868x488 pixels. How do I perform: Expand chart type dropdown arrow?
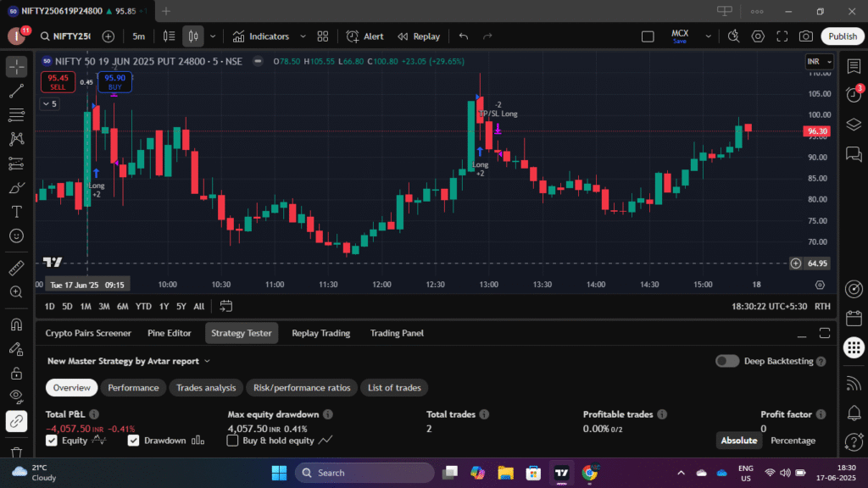tap(213, 36)
